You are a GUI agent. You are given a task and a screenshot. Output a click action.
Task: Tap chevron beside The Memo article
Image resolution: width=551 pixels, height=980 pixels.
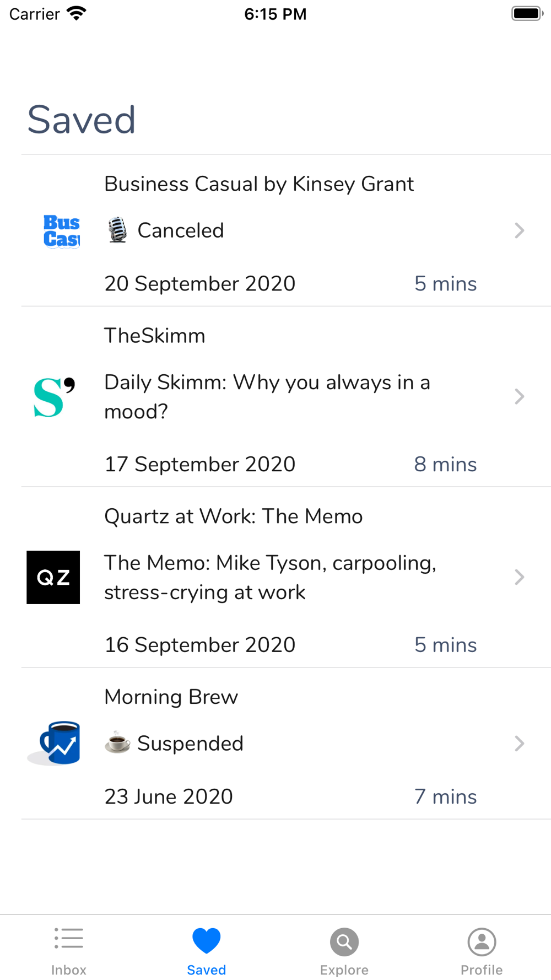[519, 577]
